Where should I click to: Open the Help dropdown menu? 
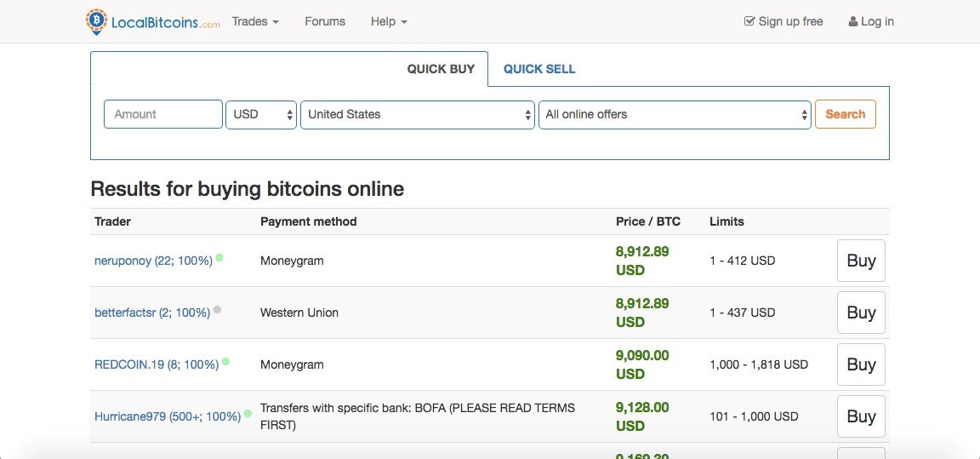tap(389, 21)
